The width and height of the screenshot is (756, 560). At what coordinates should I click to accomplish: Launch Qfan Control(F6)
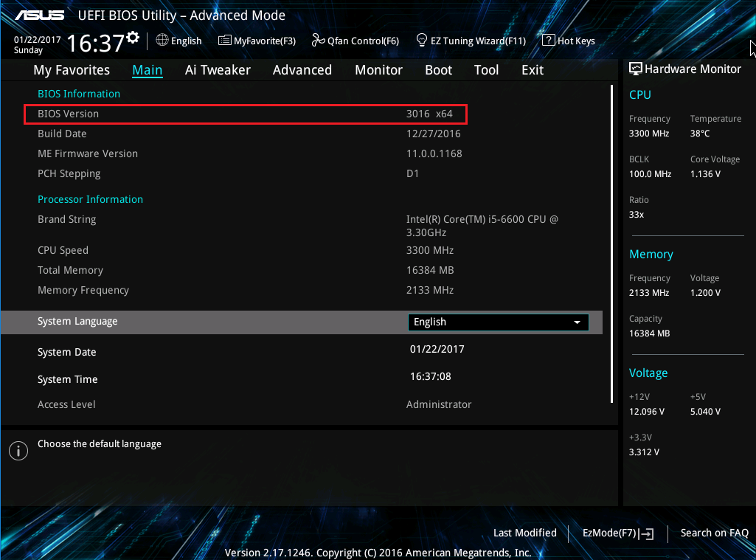tap(356, 41)
